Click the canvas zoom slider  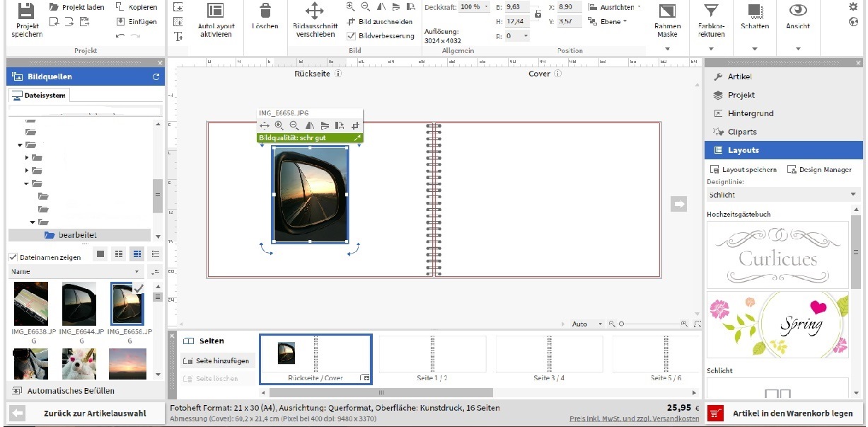tap(649, 324)
